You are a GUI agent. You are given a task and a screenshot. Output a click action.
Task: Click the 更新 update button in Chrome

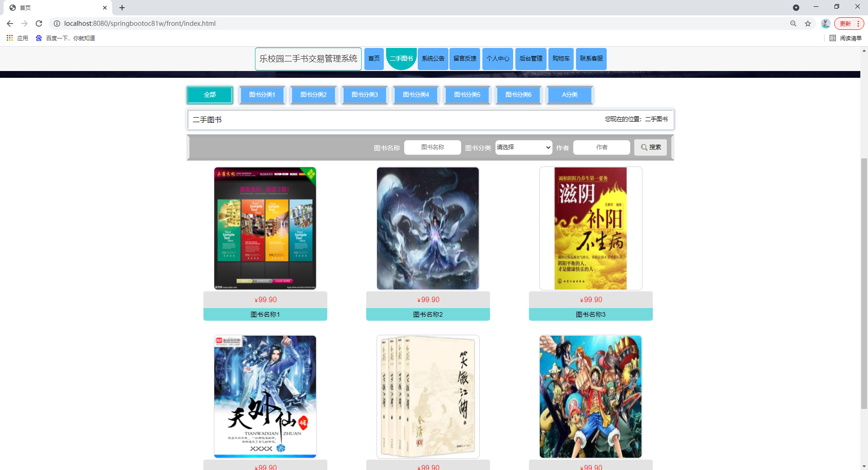[849, 24]
